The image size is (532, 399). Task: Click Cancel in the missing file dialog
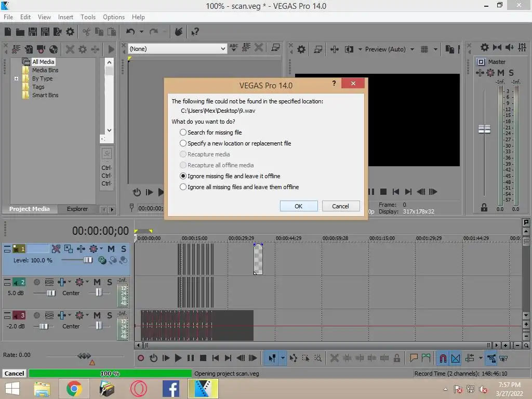pos(340,206)
